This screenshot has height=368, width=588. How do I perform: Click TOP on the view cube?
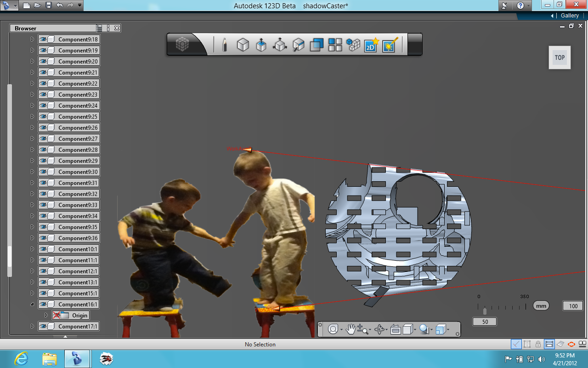click(x=559, y=57)
